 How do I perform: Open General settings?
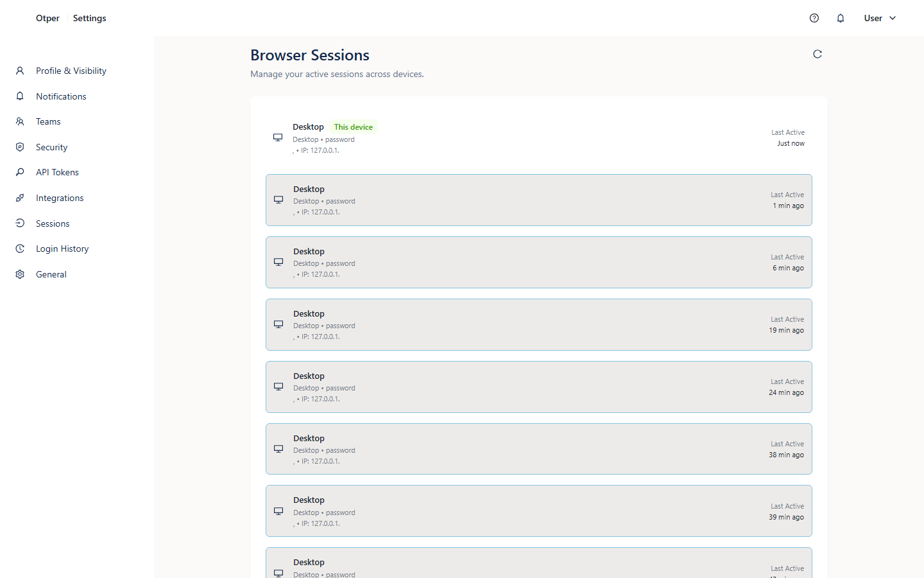pos(51,274)
